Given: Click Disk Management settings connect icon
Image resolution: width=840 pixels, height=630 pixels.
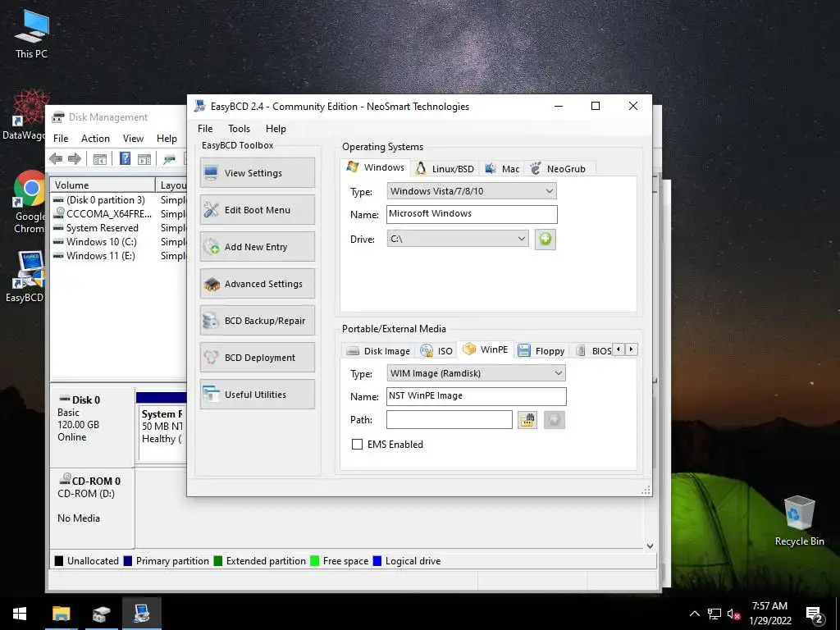Looking at the screenshot, I should 169,159.
